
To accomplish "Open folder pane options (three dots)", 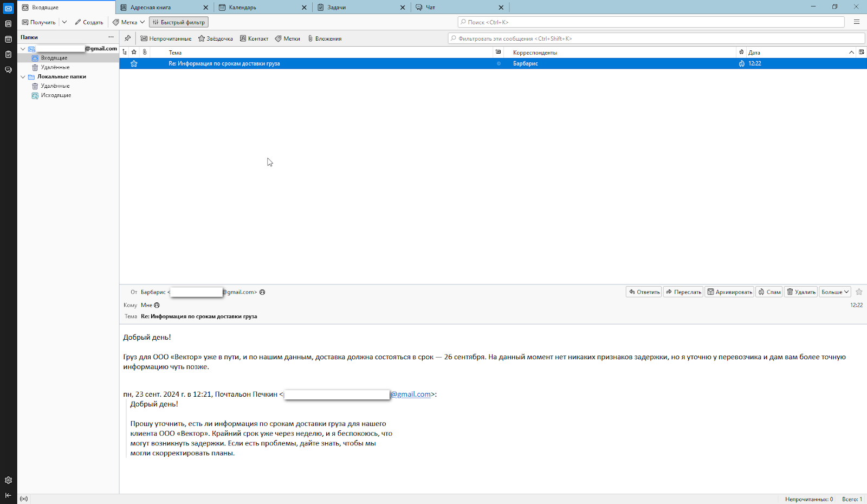I will 111,37.
